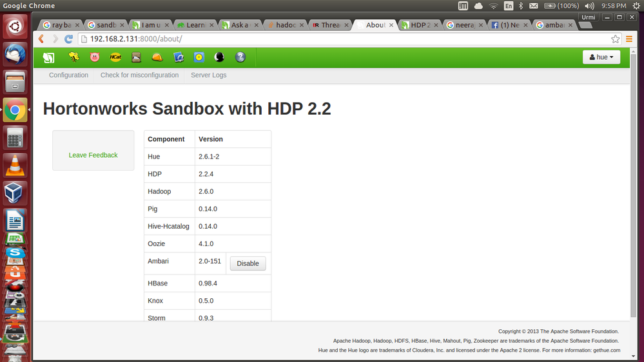Open the Bluetooth indicator
Viewport: 644px width, 362px height.
[x=521, y=6]
